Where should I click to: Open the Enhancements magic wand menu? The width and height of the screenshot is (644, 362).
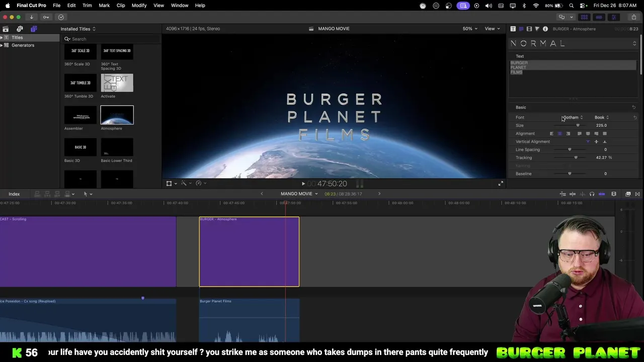pos(186,184)
